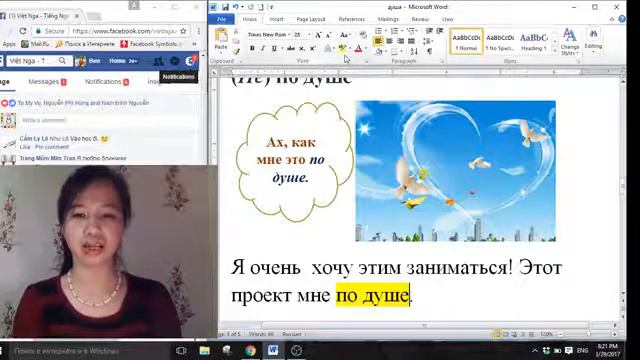Image resolution: width=640 pixels, height=360 pixels.
Task: Apply Strikethrough formatting
Action: tap(291, 49)
